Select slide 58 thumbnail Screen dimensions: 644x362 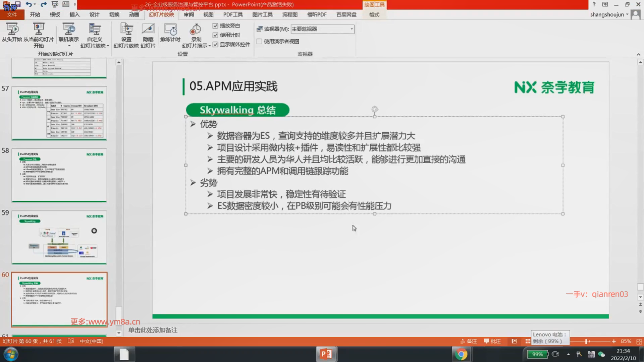point(59,175)
